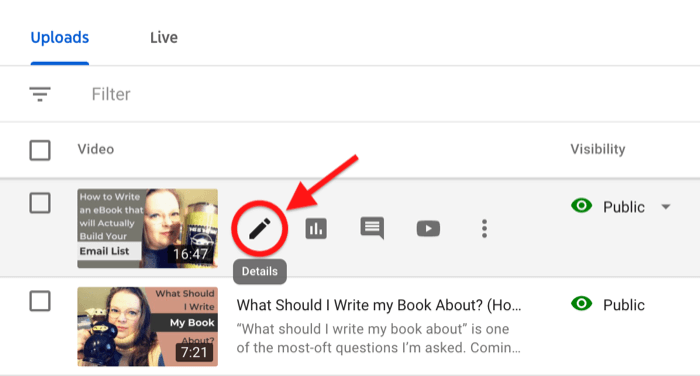Check the box for the What Should I Write video
700x376 pixels.
pos(40,301)
